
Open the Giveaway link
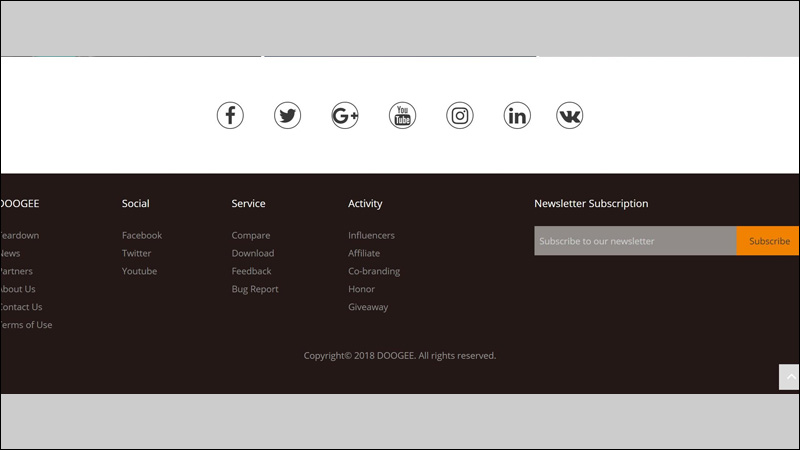(x=368, y=307)
